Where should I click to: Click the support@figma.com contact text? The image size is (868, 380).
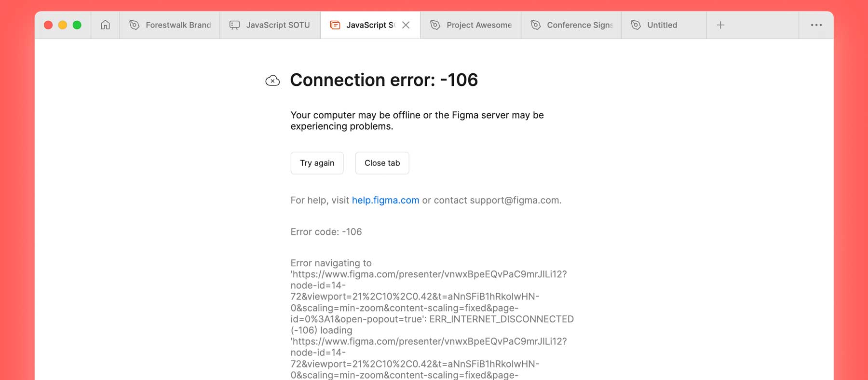pos(515,200)
